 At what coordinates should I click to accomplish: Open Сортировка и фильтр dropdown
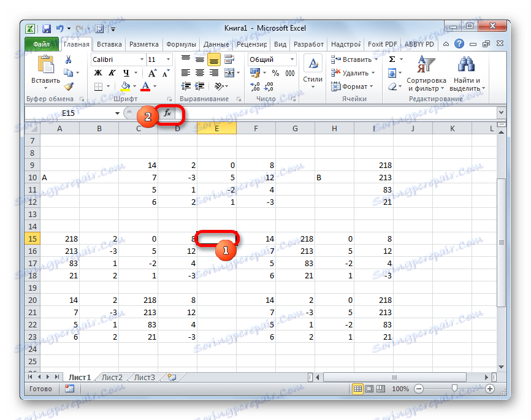[426, 74]
